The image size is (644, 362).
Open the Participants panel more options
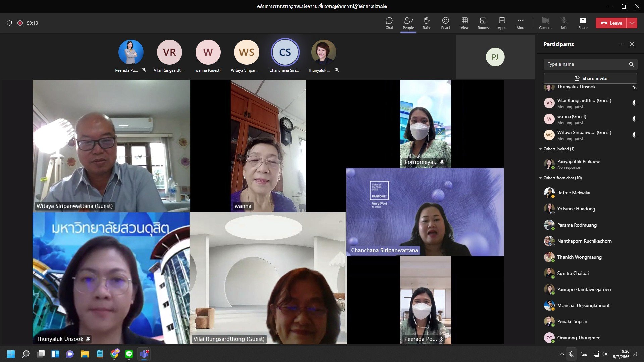coord(621,44)
